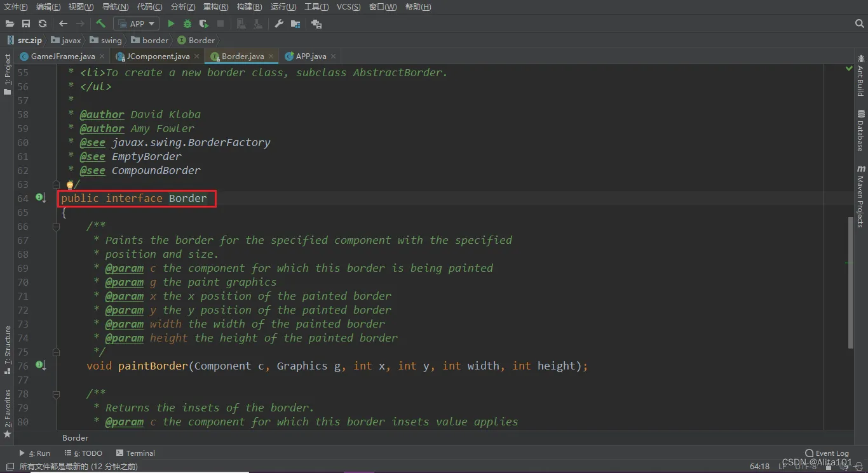Close the APP.java tab
This screenshot has width=868, height=473.
click(x=334, y=56)
